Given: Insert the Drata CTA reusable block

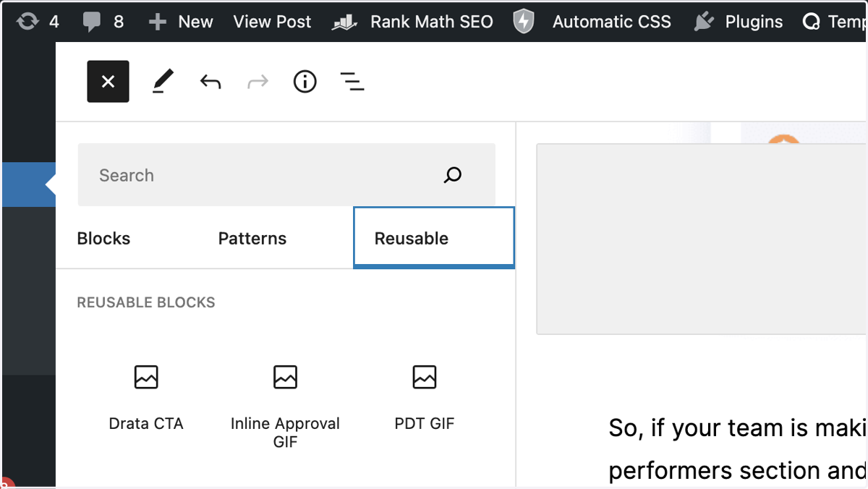Looking at the screenshot, I should [x=146, y=398].
